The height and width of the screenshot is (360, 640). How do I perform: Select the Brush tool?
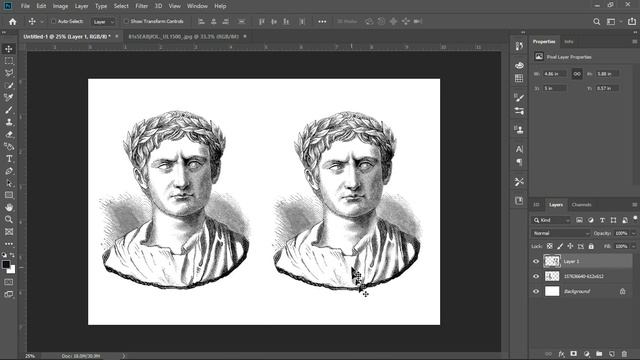click(9, 110)
